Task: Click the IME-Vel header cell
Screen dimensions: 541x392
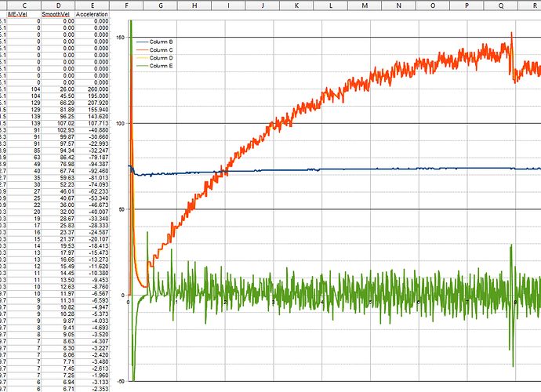Action: click(x=24, y=14)
